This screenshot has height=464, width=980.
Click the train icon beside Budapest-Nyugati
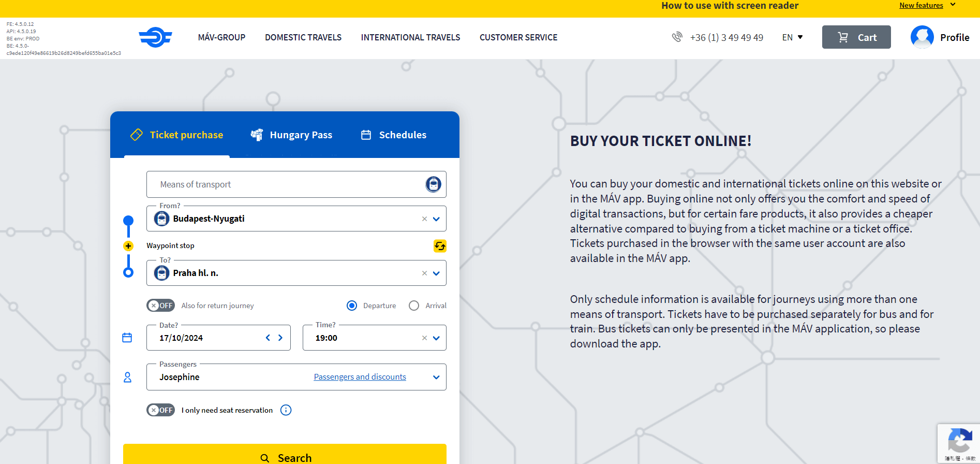click(162, 219)
